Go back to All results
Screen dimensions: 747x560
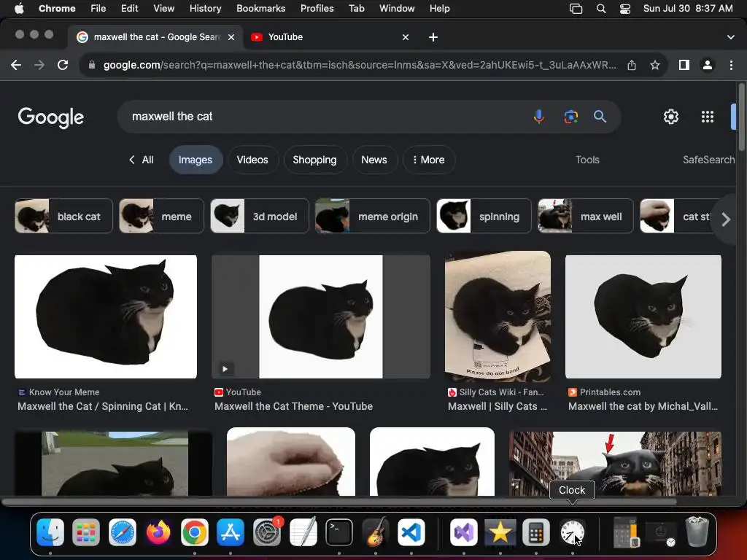141,160
